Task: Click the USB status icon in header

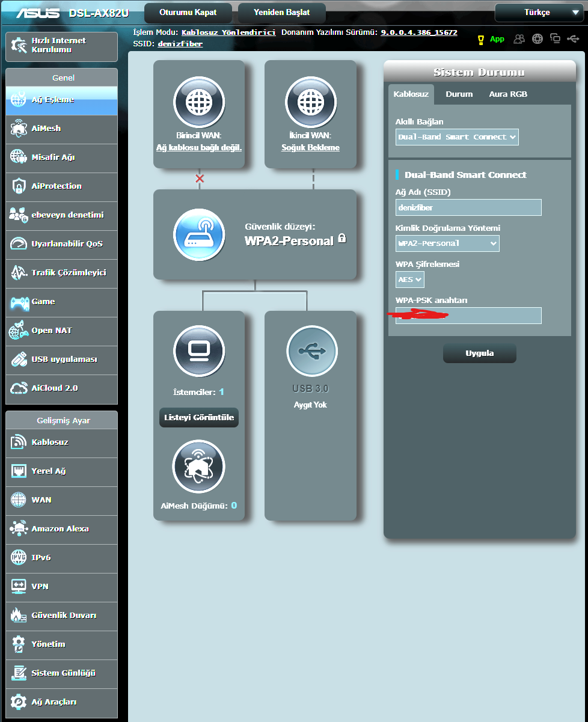Action: click(x=573, y=39)
